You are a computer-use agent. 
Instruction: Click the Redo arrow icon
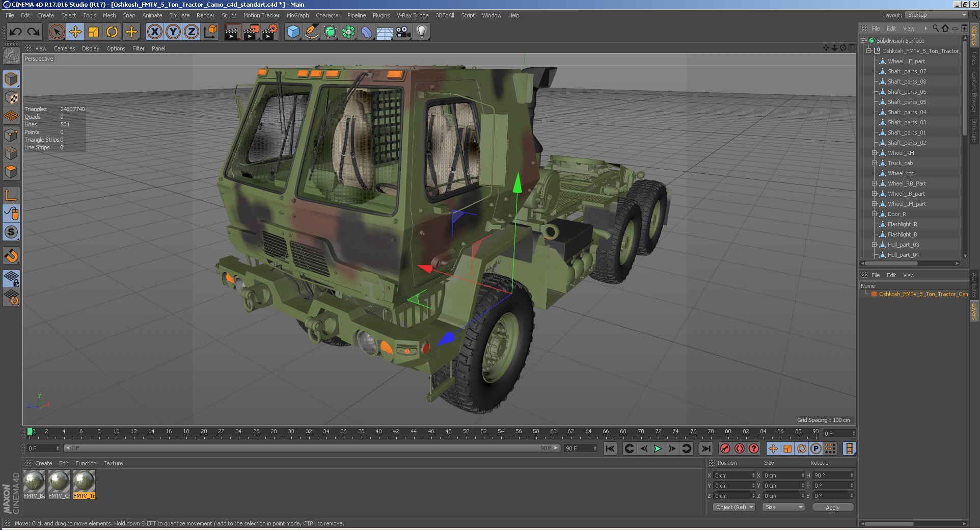coord(34,32)
